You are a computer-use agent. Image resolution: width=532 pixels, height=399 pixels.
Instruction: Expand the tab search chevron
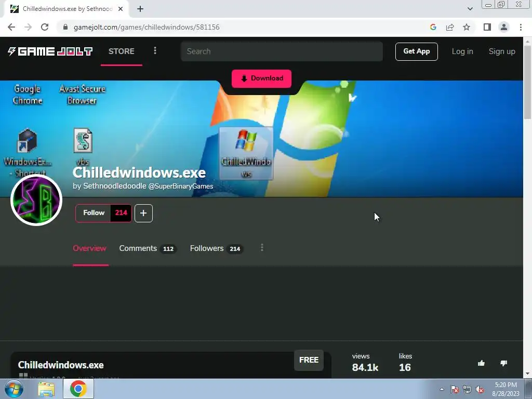point(470,9)
